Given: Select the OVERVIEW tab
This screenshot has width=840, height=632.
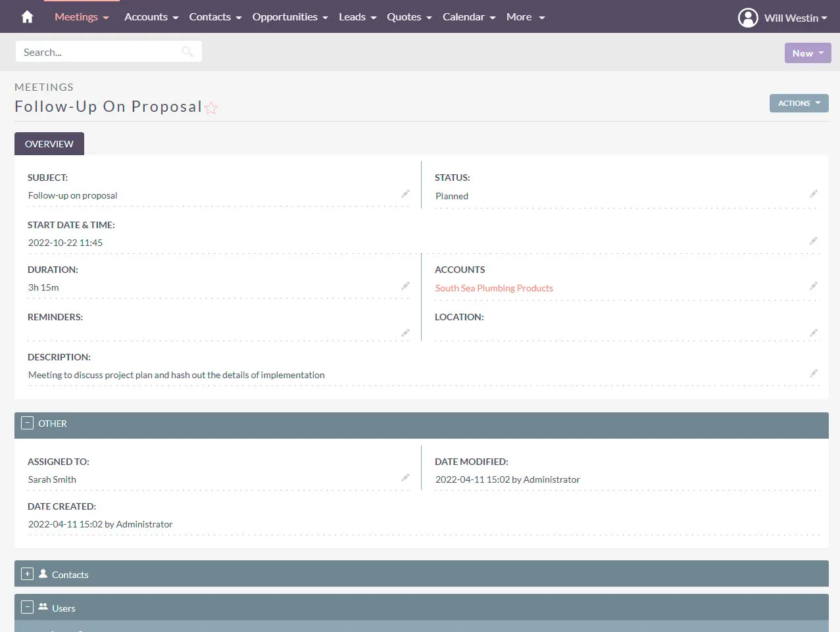Looking at the screenshot, I should (49, 144).
